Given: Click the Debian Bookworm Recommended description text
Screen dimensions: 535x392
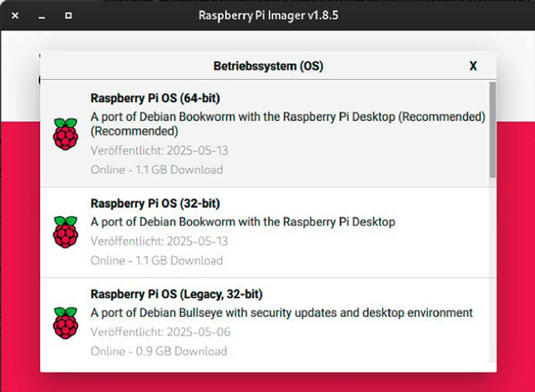Looking at the screenshot, I should pyautogui.click(x=288, y=117).
